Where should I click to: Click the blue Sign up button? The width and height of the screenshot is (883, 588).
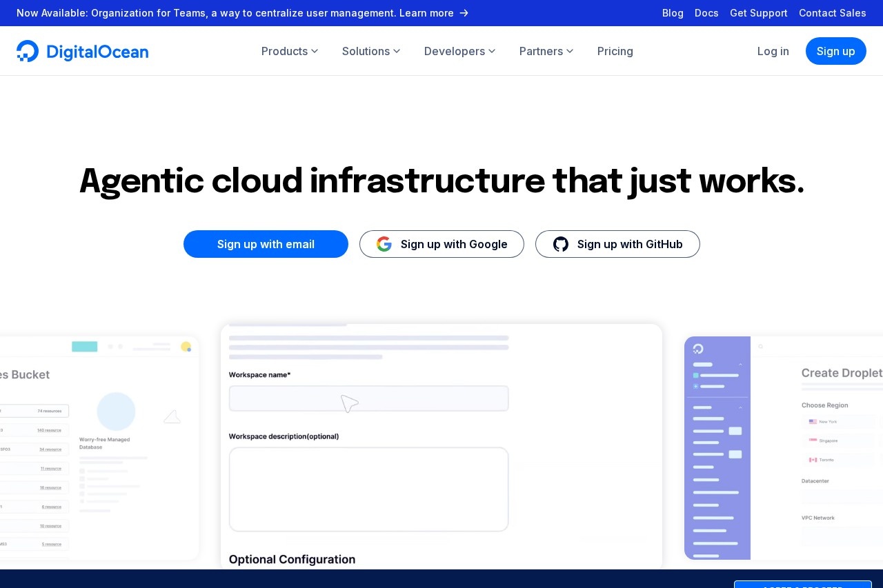coord(836,51)
